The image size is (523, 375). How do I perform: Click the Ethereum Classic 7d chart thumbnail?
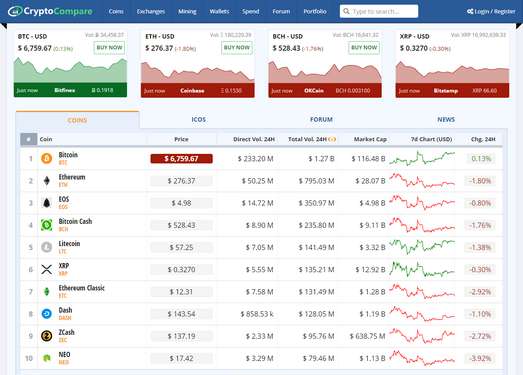point(422,291)
